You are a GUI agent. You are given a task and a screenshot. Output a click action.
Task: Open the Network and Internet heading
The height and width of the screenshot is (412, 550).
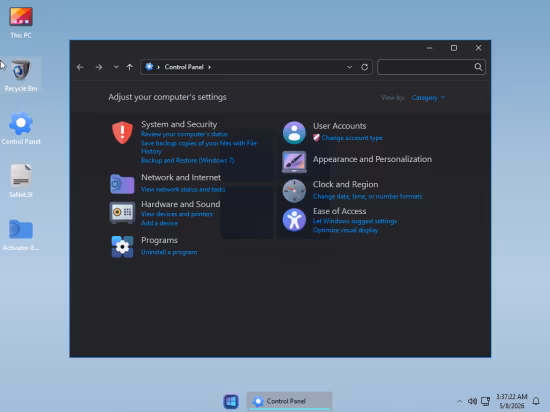pyautogui.click(x=181, y=177)
